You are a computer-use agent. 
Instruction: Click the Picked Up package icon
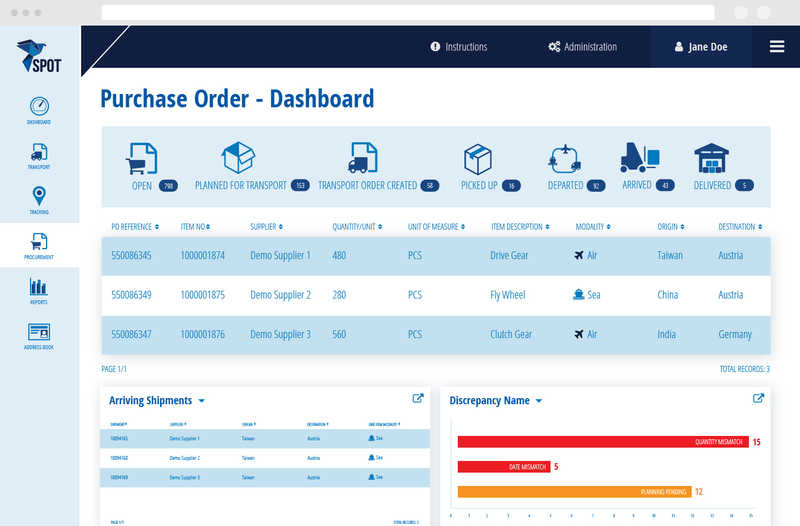pos(477,159)
